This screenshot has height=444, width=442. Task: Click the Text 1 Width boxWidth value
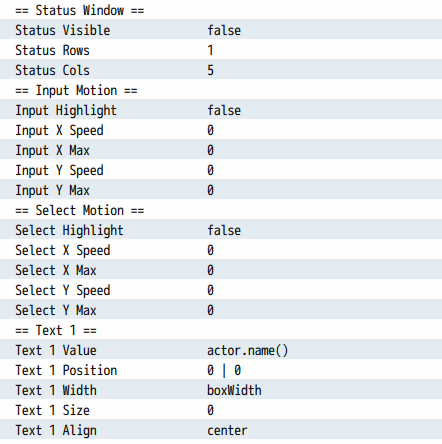[234, 390]
